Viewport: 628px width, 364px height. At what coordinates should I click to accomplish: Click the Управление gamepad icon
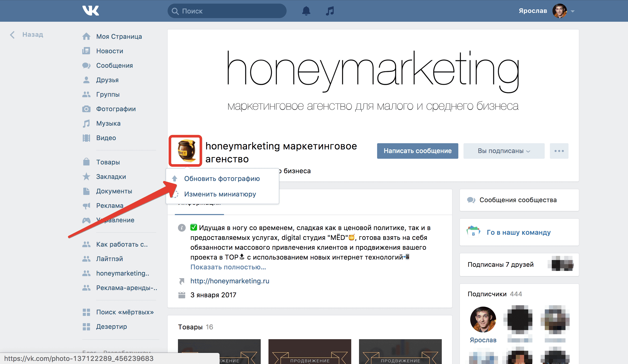click(86, 220)
